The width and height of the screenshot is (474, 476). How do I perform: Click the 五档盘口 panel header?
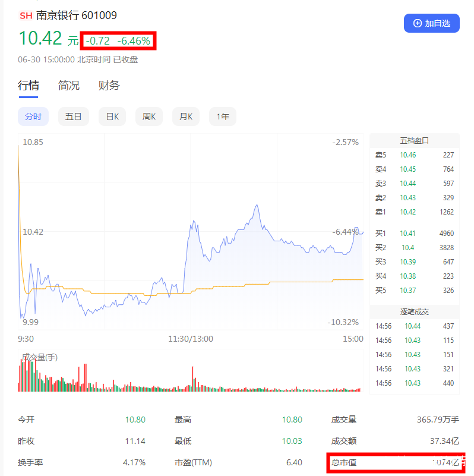(x=414, y=141)
